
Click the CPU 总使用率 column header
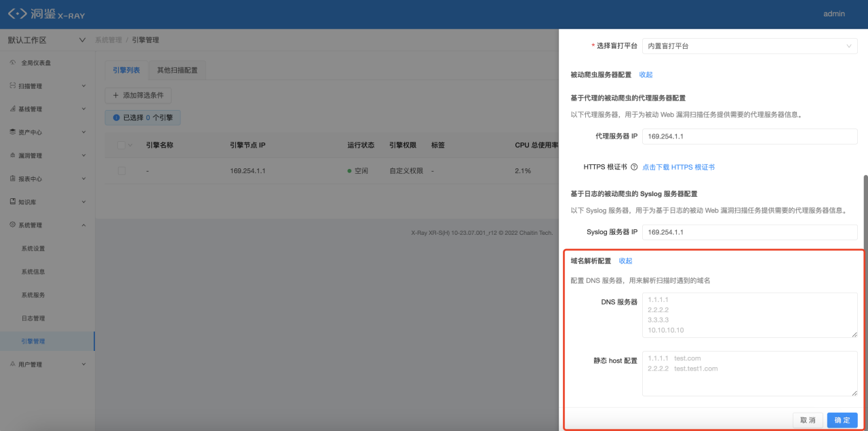(536, 145)
